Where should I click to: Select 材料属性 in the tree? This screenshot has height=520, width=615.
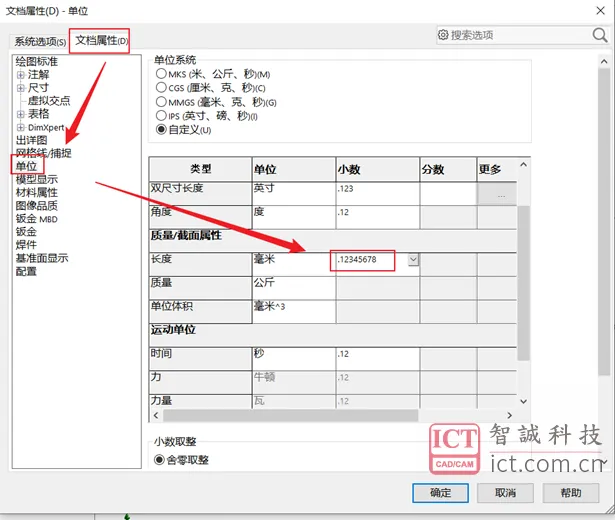click(x=36, y=192)
